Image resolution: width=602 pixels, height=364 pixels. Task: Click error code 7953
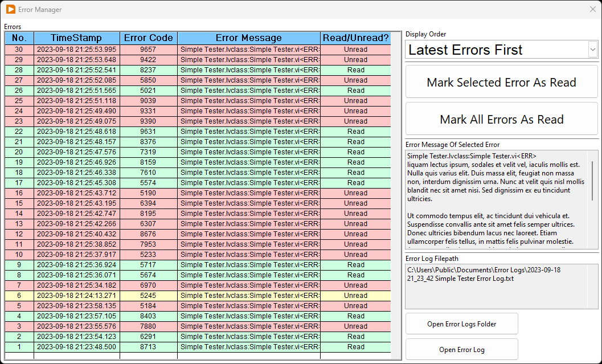click(x=148, y=244)
